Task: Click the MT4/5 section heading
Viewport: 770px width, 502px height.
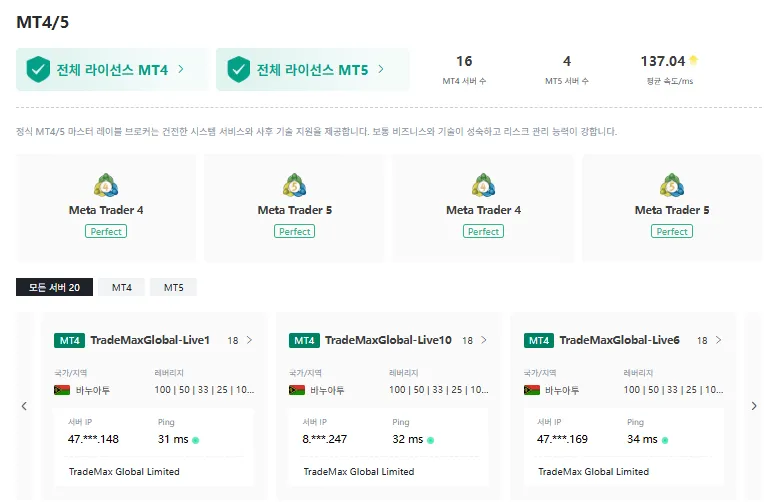Action: click(x=43, y=22)
